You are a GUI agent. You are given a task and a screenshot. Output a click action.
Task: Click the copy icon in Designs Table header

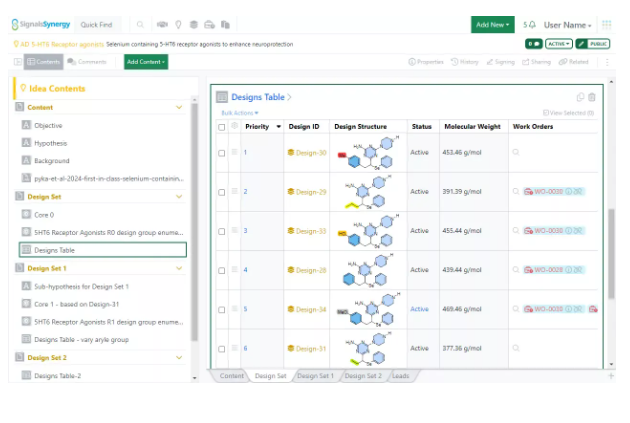(580, 97)
